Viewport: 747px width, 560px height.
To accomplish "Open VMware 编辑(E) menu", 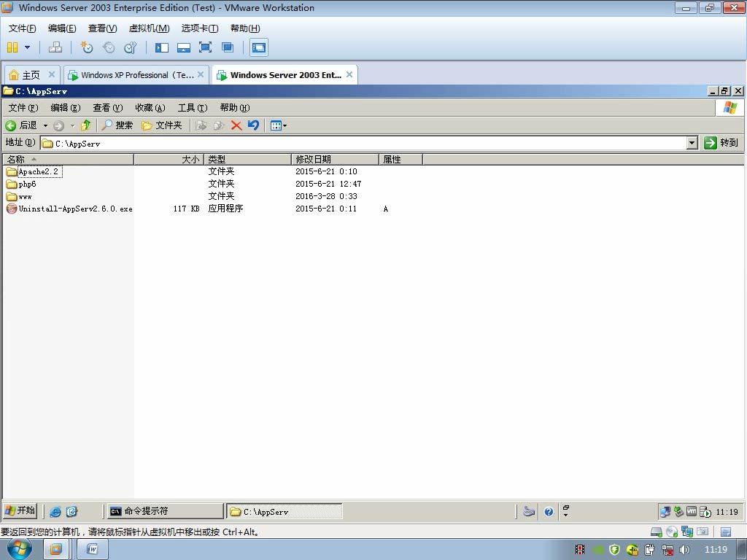I will point(62,28).
